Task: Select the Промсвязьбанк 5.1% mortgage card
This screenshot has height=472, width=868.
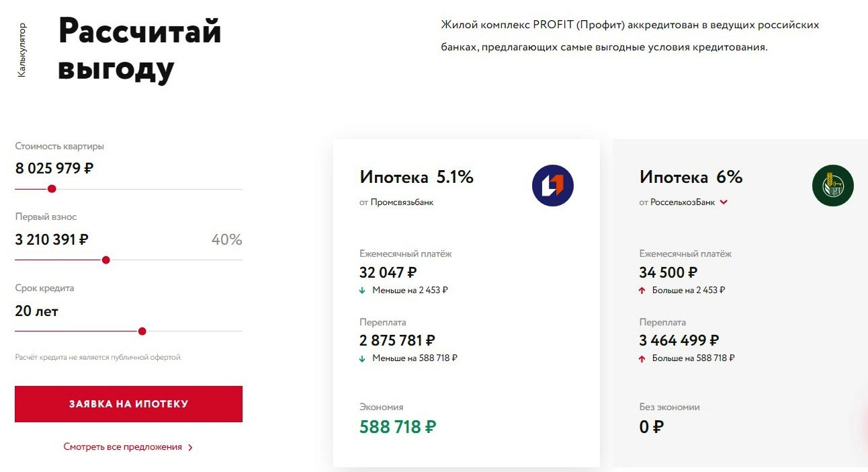Action: pyautogui.click(x=466, y=303)
